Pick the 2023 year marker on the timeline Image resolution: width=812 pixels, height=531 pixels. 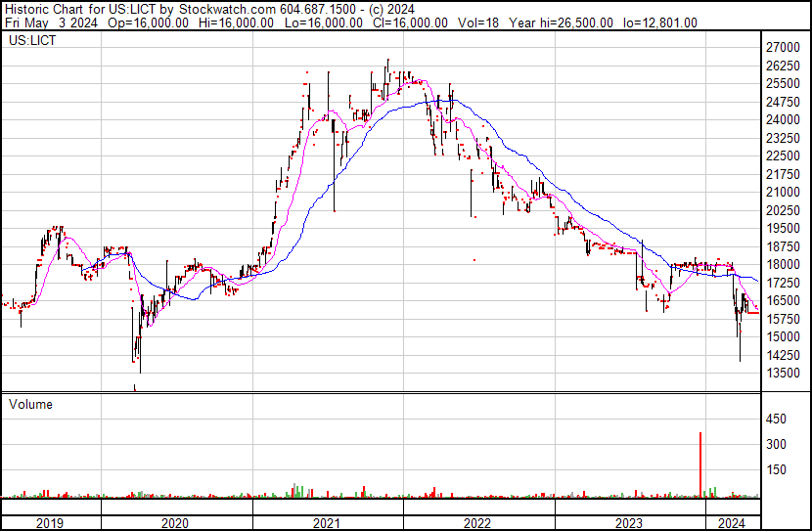629,523
